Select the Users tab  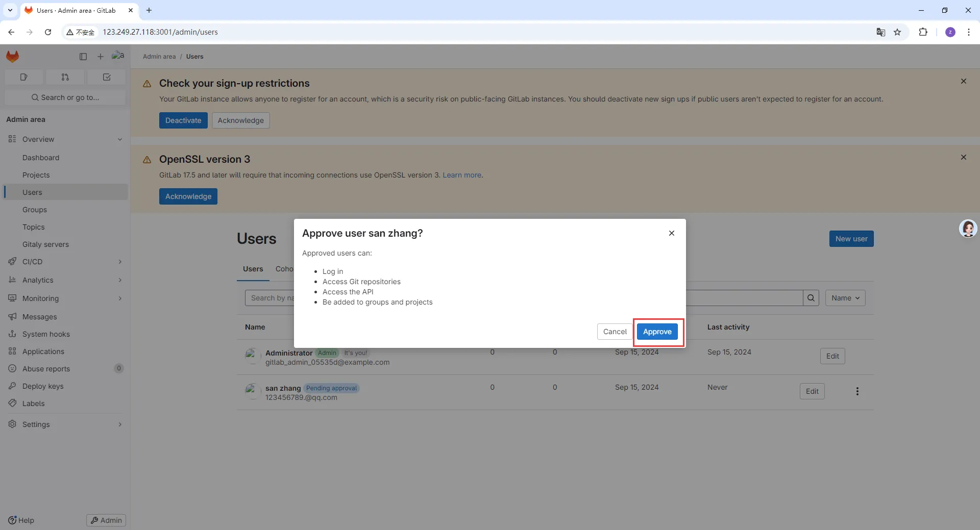point(253,269)
